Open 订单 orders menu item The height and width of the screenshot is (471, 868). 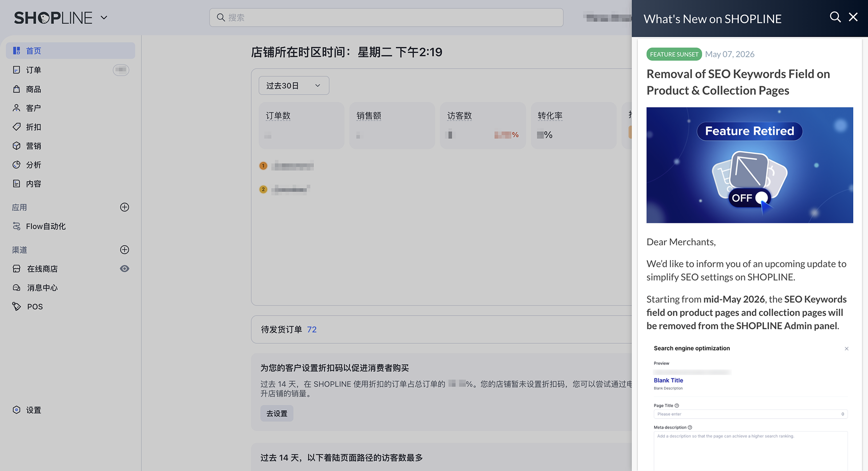click(x=70, y=70)
